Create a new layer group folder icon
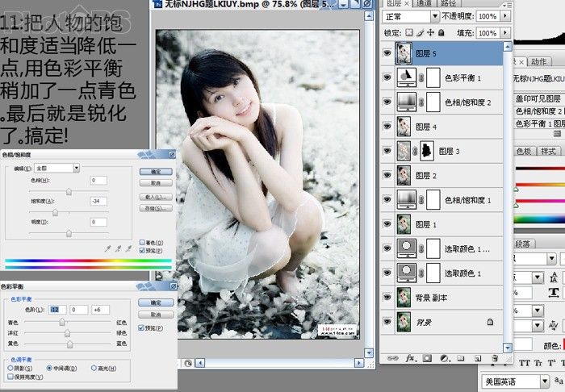The image size is (565, 392). point(461,358)
